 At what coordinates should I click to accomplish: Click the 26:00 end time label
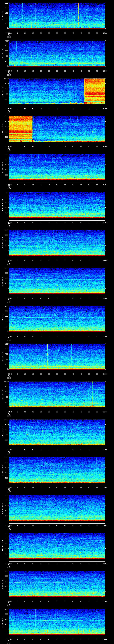click(x=105, y=450)
